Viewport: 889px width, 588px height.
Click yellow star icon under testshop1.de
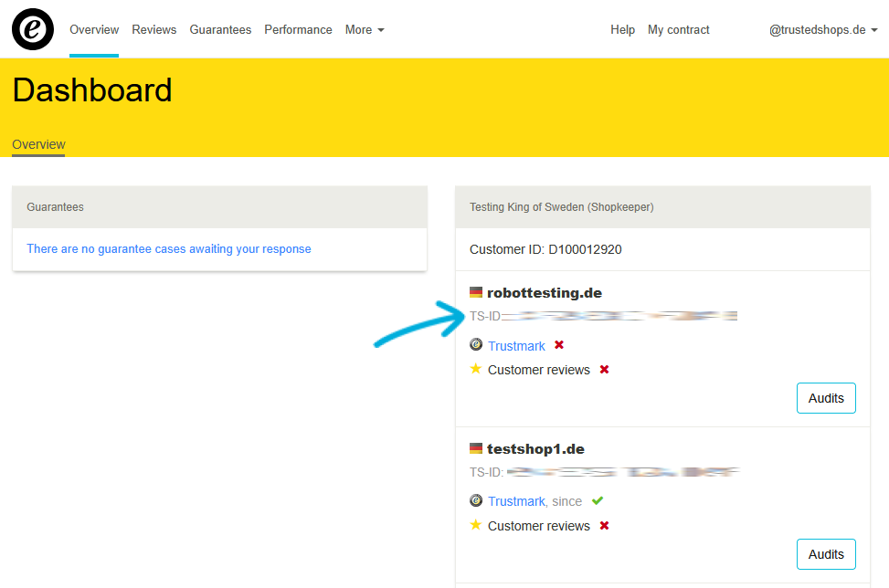475,525
